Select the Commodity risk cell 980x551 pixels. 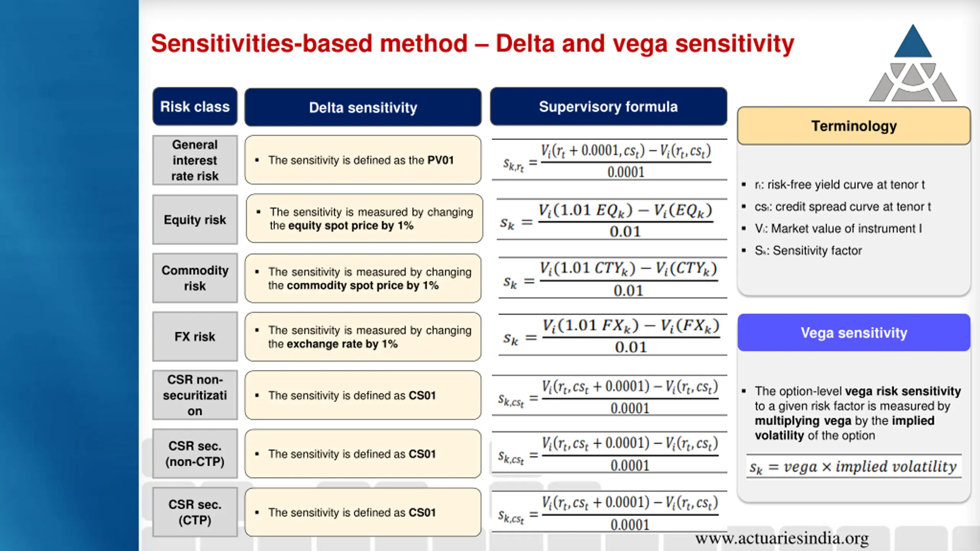pyautogui.click(x=195, y=278)
